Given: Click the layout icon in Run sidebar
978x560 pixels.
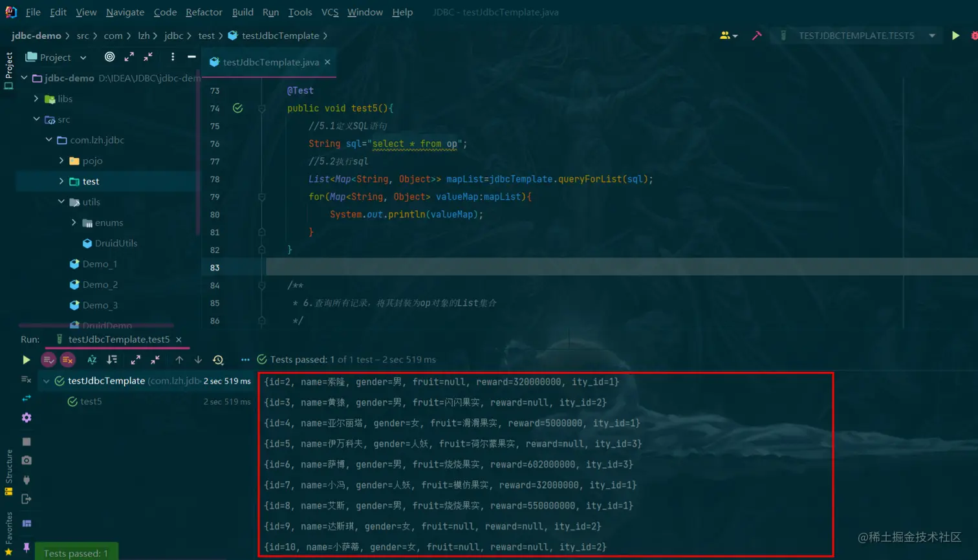Looking at the screenshot, I should [x=27, y=523].
